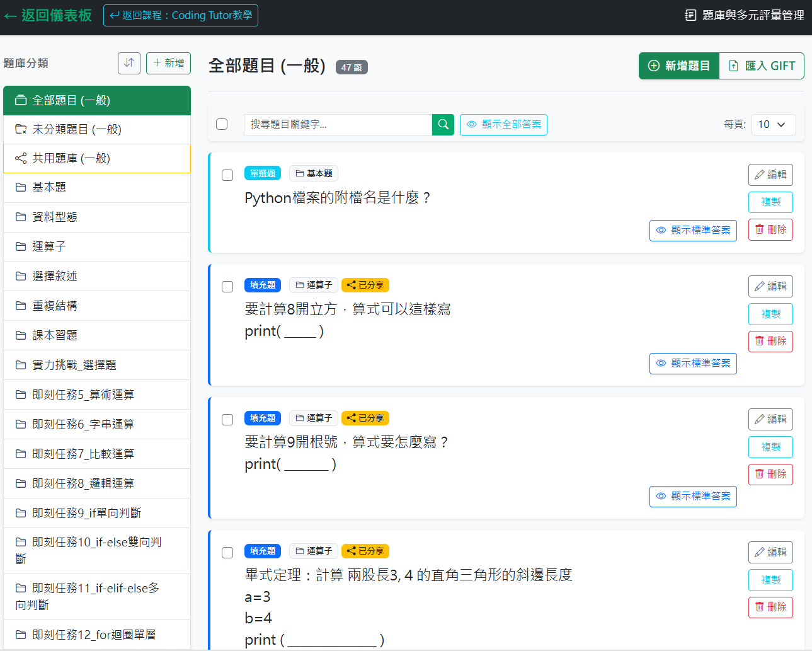Screen dimensions: 812x651
Task: Toggle the select-all checkbox beside search
Action: [x=222, y=124]
